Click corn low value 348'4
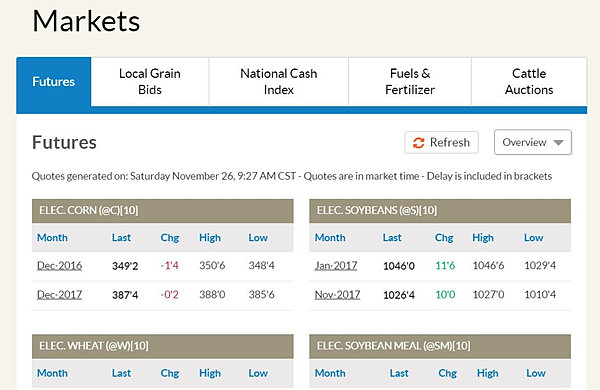This screenshot has height=390, width=600. coord(261,266)
